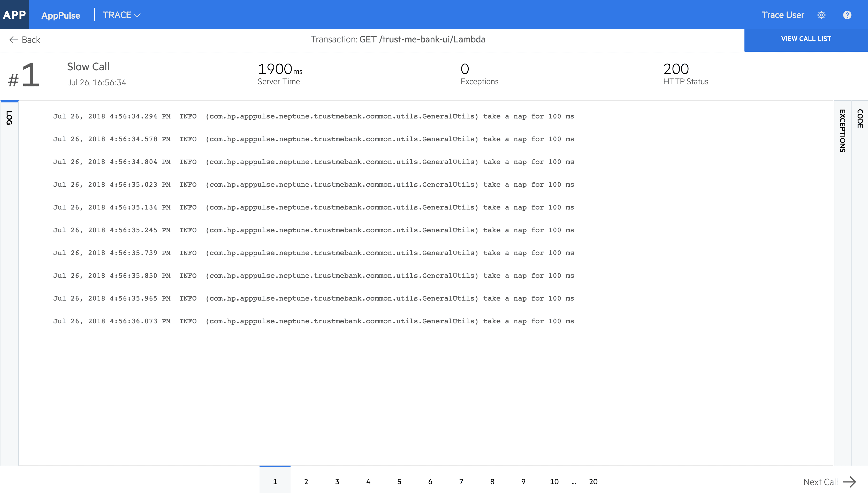Switch to the EXCEPTIONS side tab
The height and width of the screenshot is (493, 868).
(842, 131)
